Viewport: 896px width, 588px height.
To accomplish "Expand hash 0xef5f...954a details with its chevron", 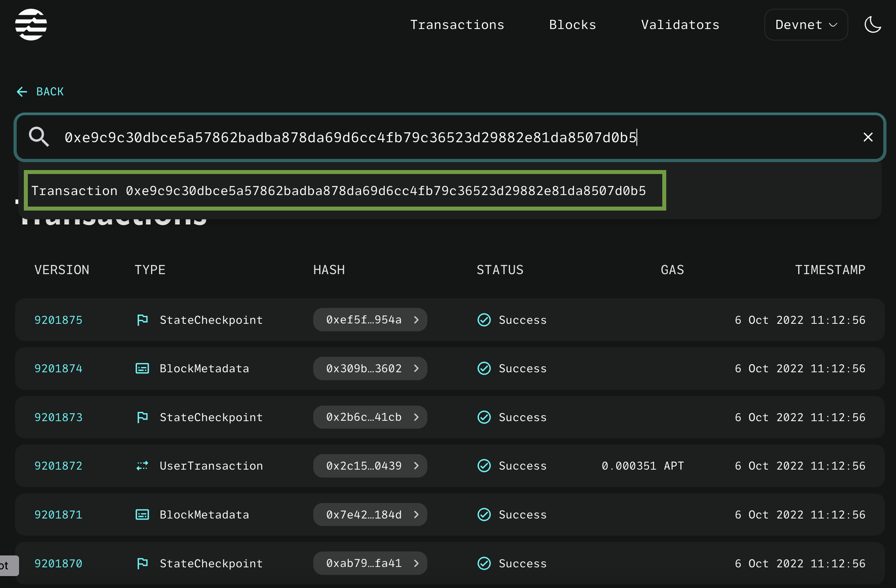I will coord(416,319).
